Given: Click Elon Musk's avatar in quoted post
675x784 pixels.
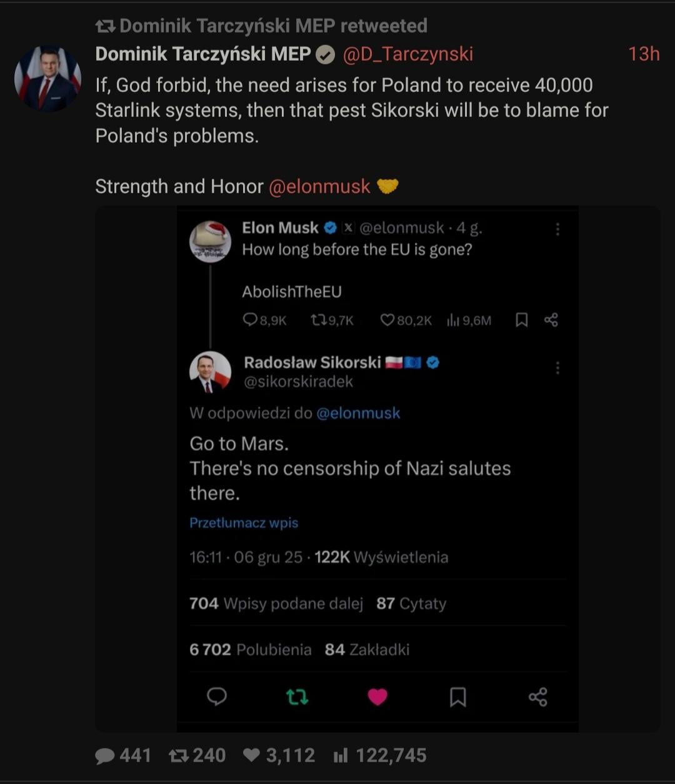Looking at the screenshot, I should click(x=210, y=241).
